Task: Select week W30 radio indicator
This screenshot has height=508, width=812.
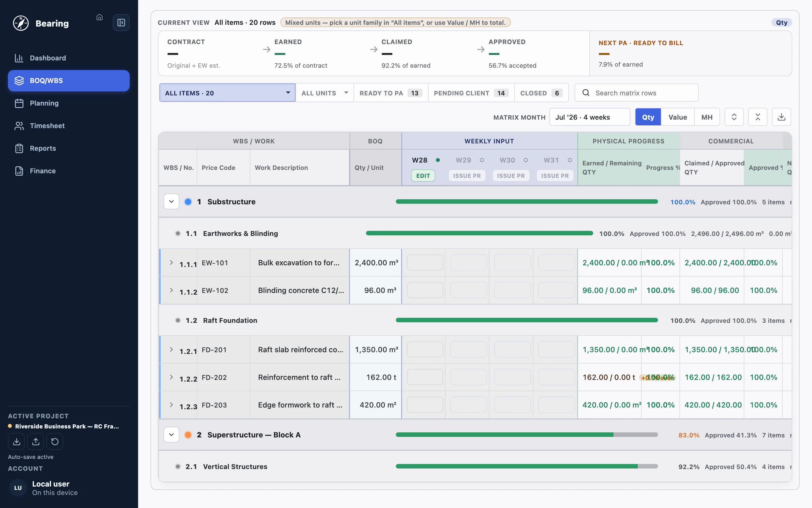Action: [526, 160]
